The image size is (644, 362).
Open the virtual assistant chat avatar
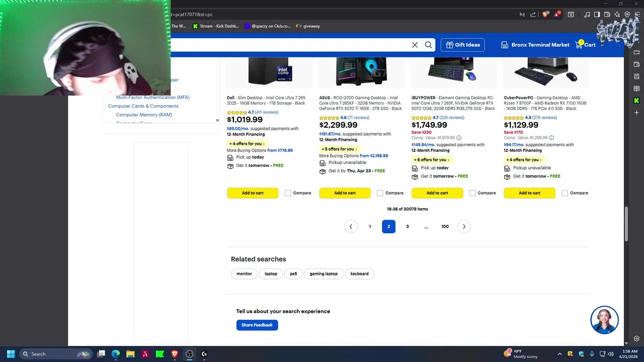coord(604,320)
